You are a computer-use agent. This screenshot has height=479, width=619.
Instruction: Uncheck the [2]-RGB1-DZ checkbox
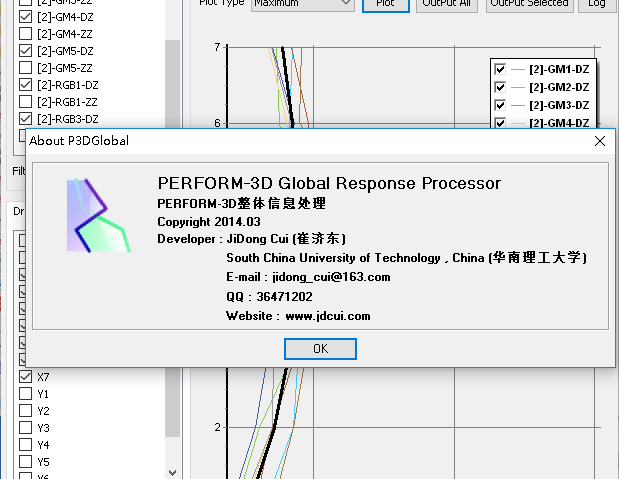pos(25,85)
